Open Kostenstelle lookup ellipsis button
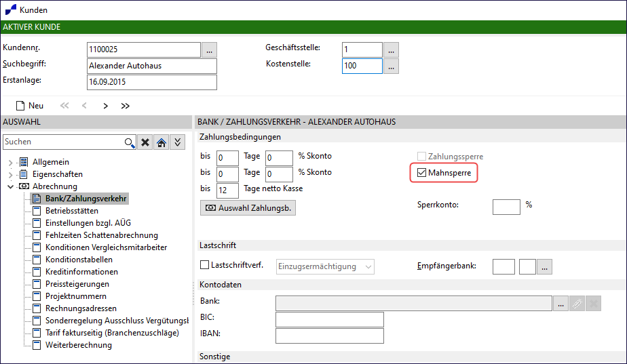The width and height of the screenshot is (627, 364). (391, 66)
